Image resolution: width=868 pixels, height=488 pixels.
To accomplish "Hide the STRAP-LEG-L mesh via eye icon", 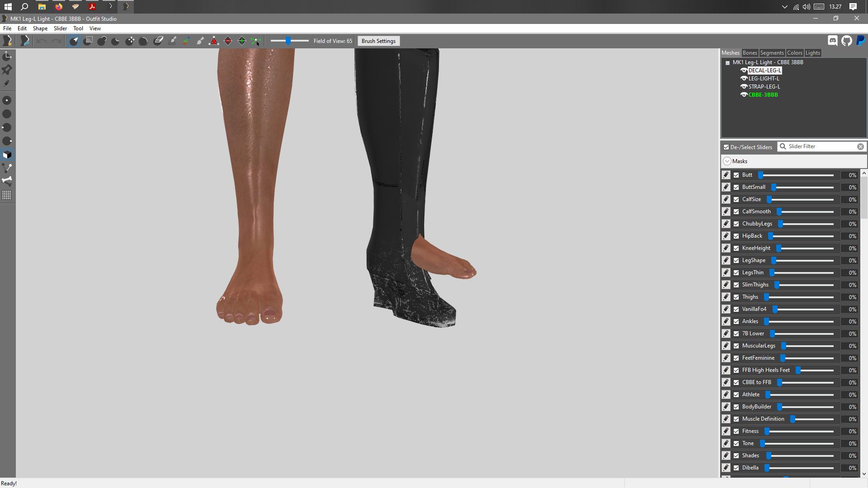I will tap(744, 87).
